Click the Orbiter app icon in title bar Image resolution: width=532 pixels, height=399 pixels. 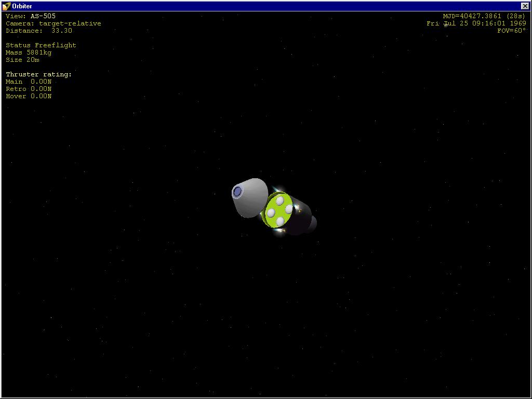[6, 6]
